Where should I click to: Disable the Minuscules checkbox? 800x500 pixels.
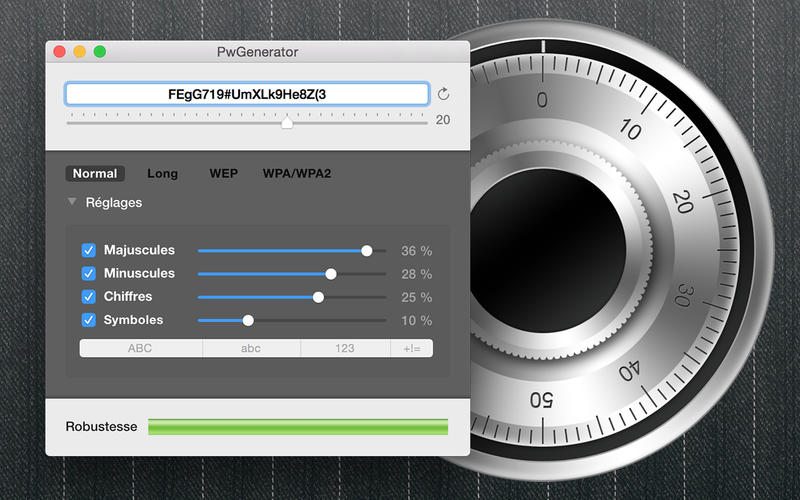click(88, 273)
